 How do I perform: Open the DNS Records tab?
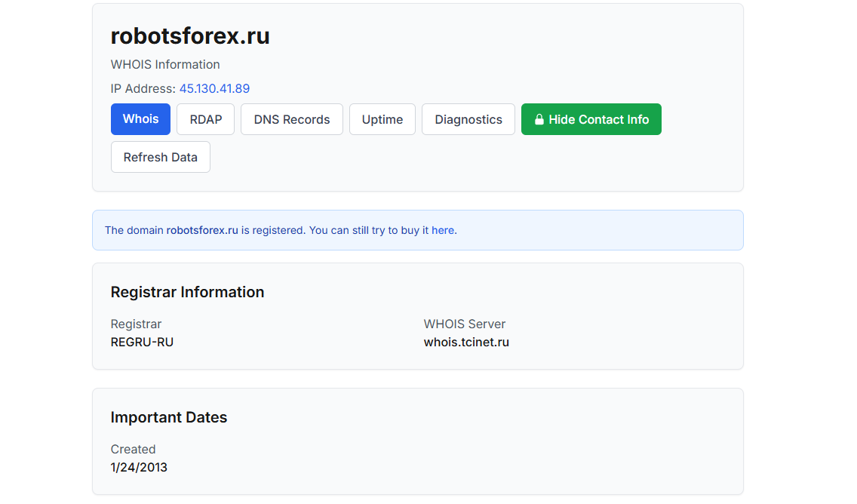tap(291, 120)
